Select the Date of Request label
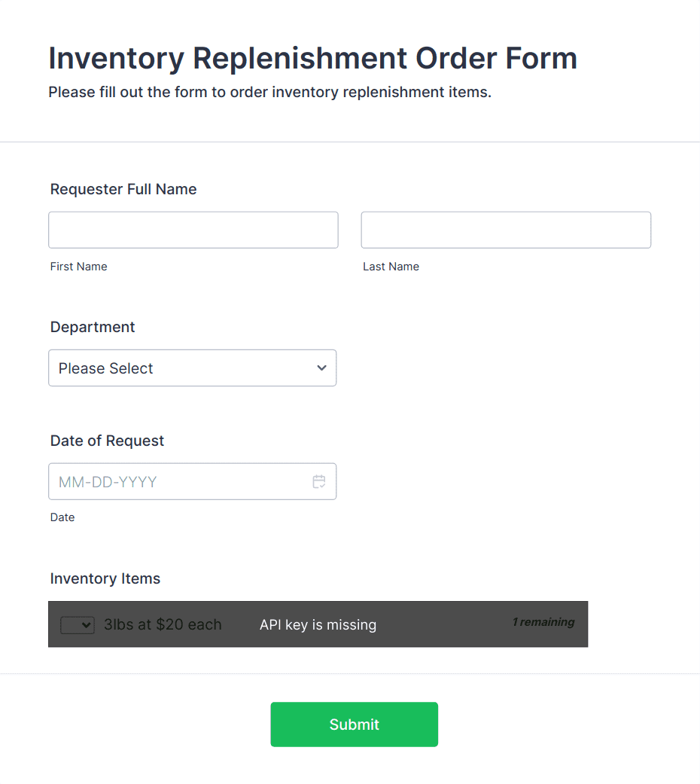Viewport: 700px width, 784px height. [107, 441]
